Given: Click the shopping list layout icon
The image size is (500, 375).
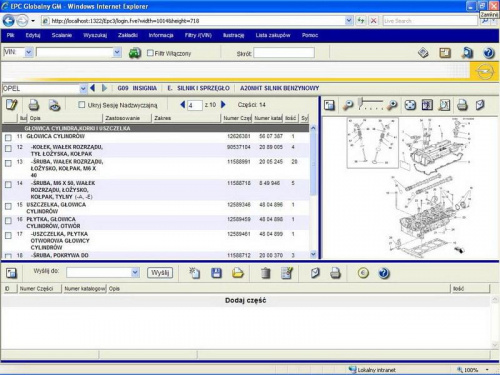Looking at the screenshot, I should pyautogui.click(x=12, y=273).
